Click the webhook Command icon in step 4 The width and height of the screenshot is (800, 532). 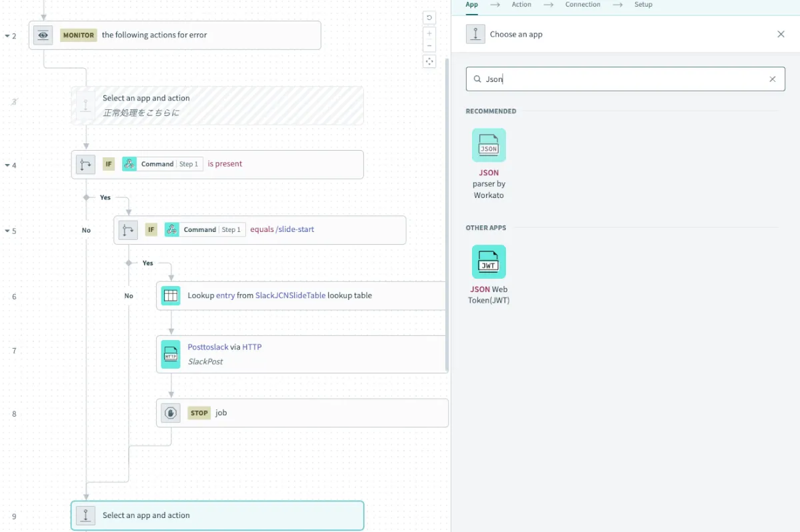tap(129, 164)
